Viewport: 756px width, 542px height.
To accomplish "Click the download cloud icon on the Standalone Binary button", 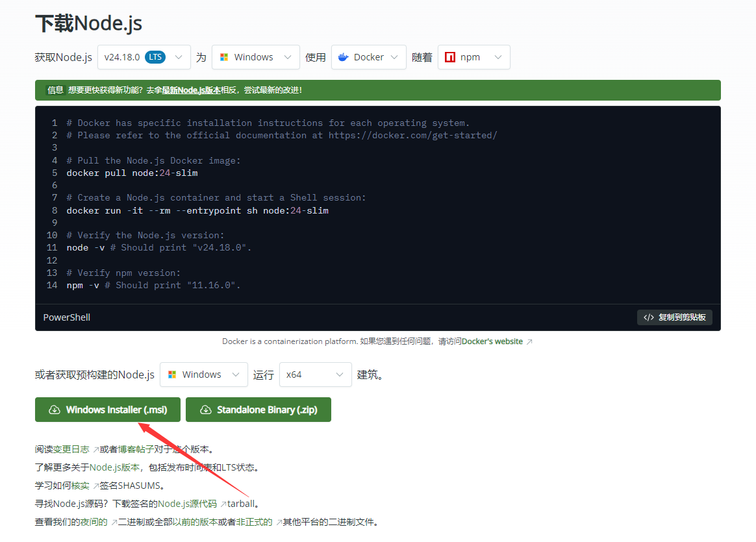I will [206, 410].
